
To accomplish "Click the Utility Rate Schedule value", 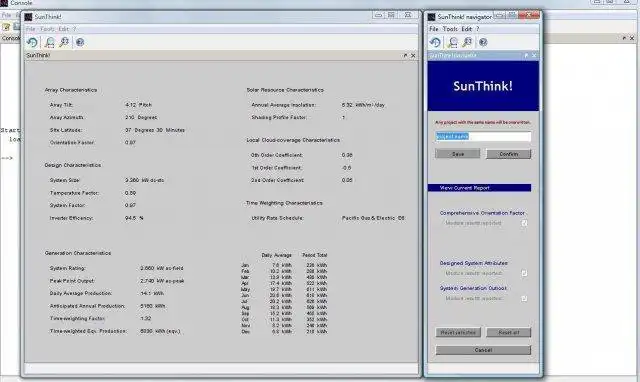I will (373, 218).
